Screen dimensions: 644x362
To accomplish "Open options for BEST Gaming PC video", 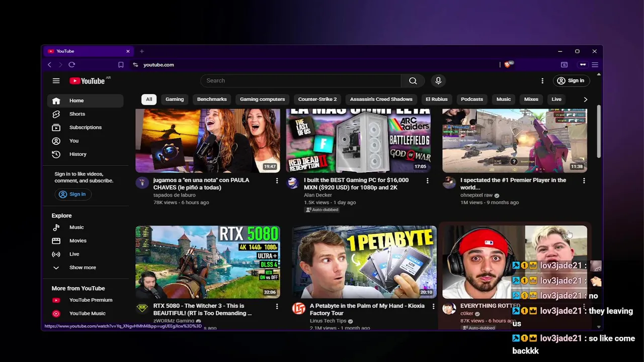I will click(x=428, y=180).
